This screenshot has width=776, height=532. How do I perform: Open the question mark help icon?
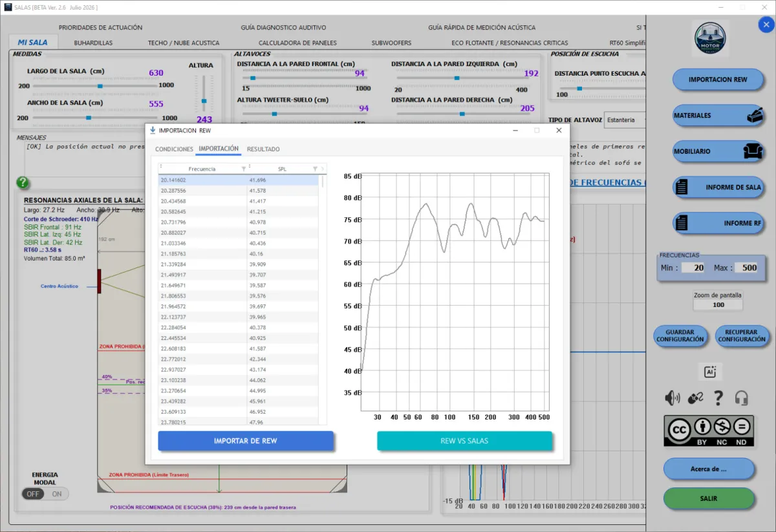(718, 398)
